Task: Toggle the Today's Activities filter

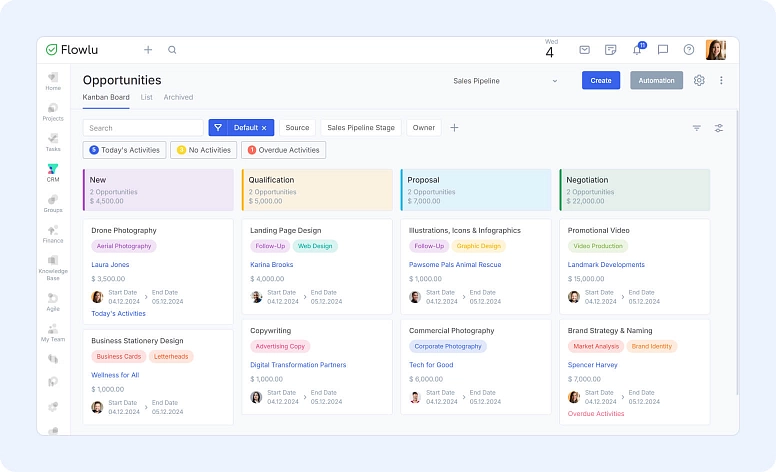Action: (125, 150)
